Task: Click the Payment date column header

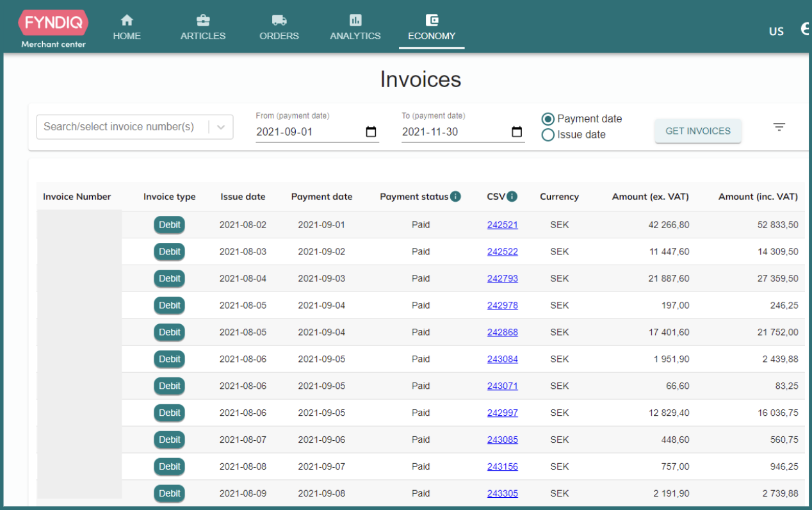Action: tap(321, 197)
